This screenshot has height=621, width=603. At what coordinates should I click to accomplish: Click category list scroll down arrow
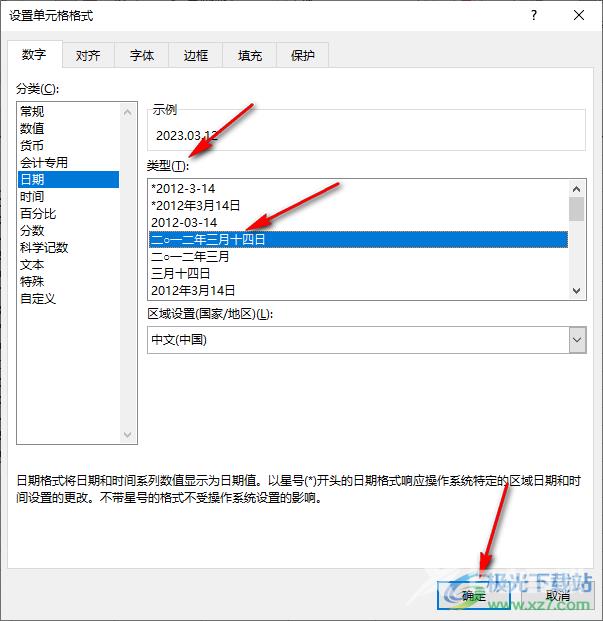pyautogui.click(x=127, y=434)
